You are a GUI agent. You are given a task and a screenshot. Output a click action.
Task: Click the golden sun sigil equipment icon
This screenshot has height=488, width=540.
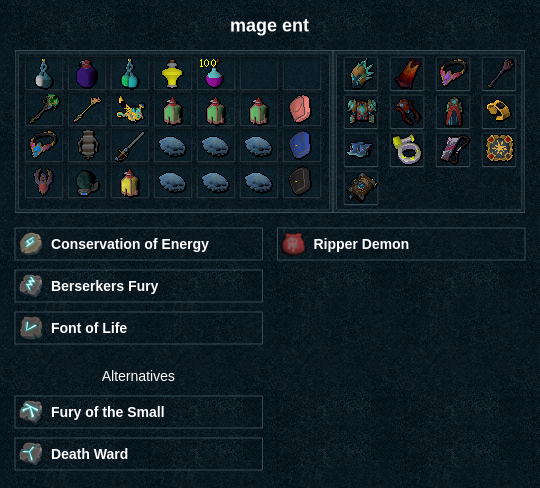[499, 148]
